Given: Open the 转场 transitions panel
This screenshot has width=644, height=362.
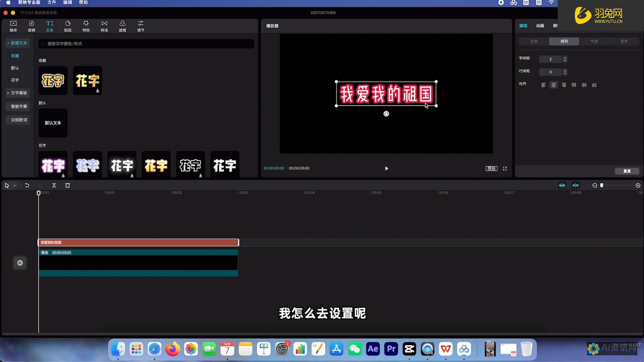Looking at the screenshot, I should click(x=104, y=26).
